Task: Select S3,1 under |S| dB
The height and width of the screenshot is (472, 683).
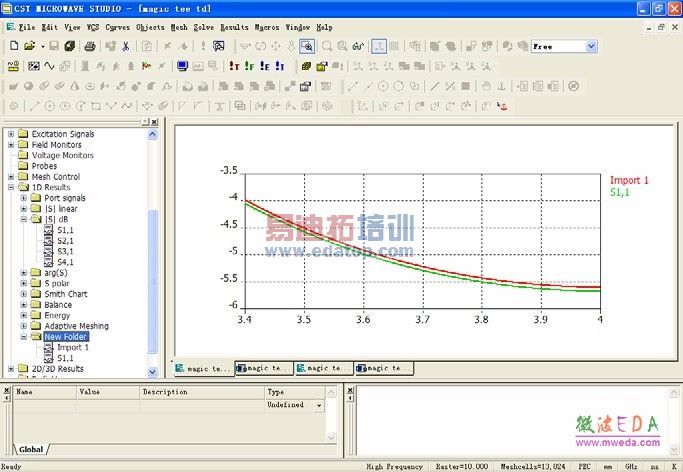Action: point(65,252)
